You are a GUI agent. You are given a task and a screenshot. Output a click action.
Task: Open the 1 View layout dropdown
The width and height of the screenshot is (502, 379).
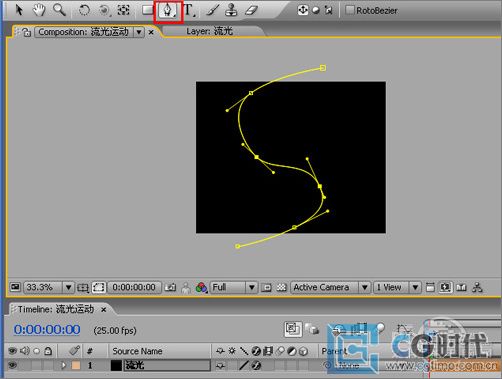point(397,287)
